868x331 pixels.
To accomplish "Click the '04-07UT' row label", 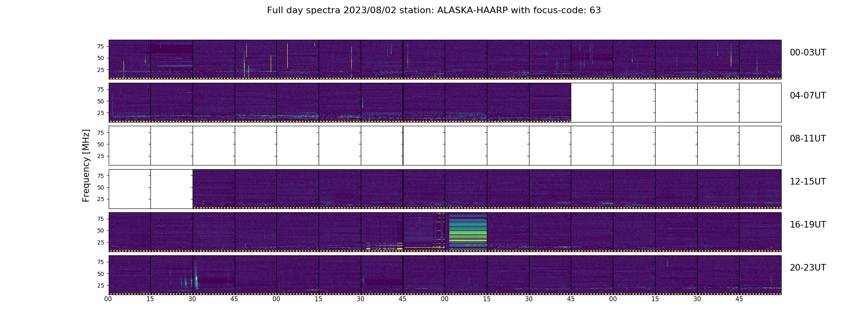I will click(x=808, y=96).
